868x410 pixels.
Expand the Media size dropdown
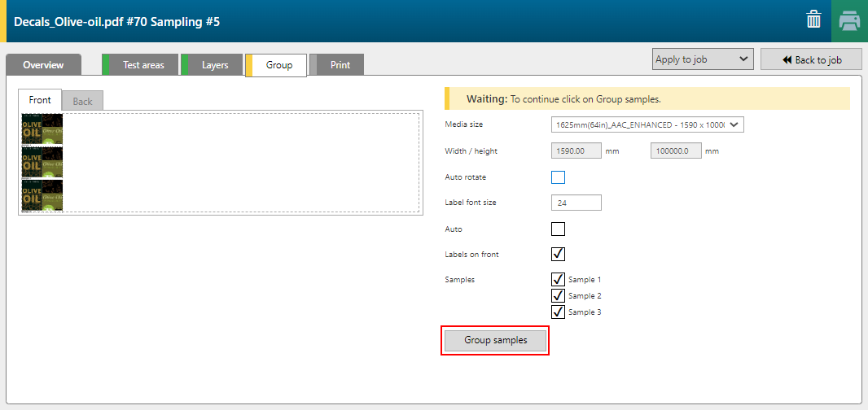coord(647,124)
